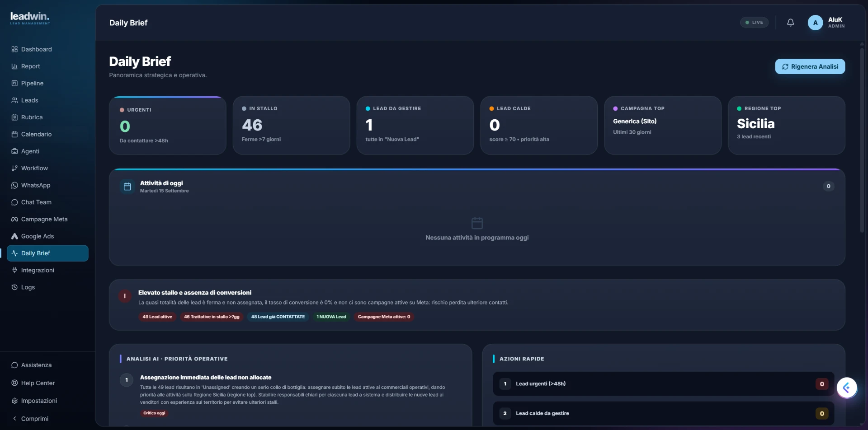
Task: Open Assistenza chat icon
Action: click(14, 365)
